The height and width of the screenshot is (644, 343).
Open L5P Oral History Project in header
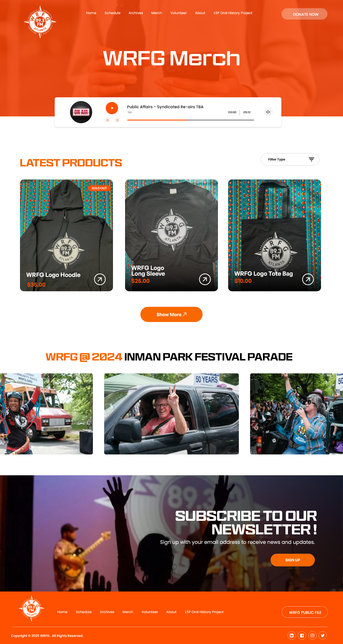point(233,13)
